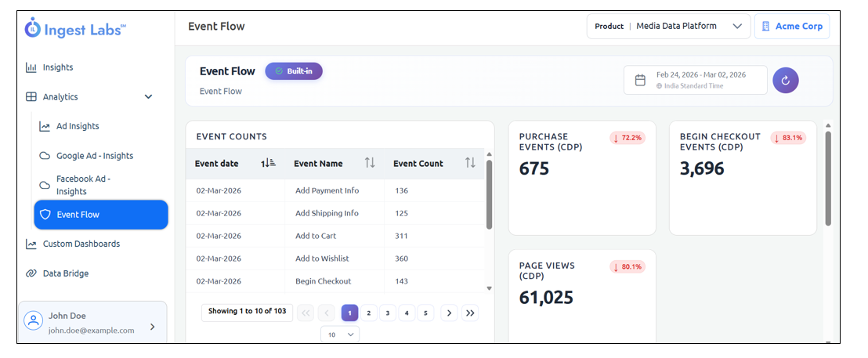Go to the last page of results
868x358 pixels.
coord(470,313)
